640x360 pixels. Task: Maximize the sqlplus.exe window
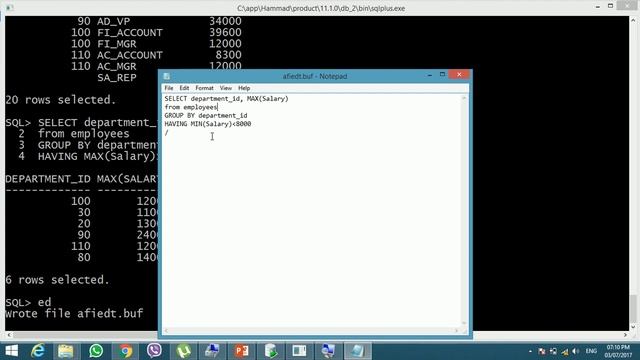[x=611, y=6]
